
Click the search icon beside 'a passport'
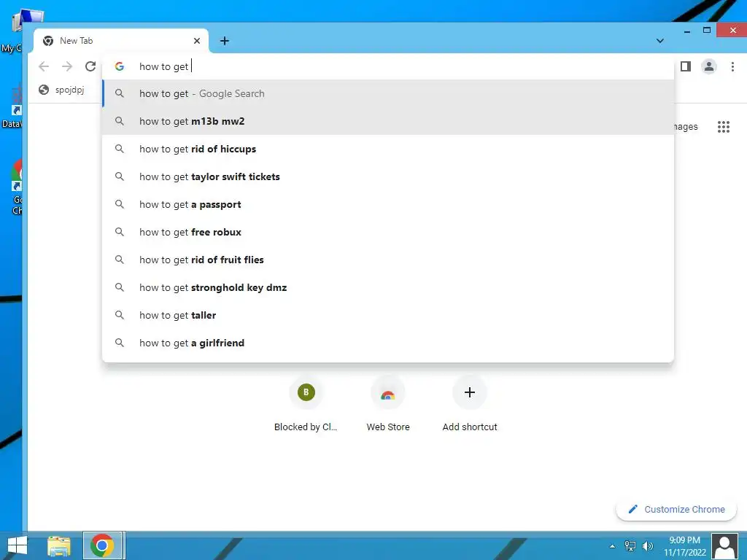120,204
